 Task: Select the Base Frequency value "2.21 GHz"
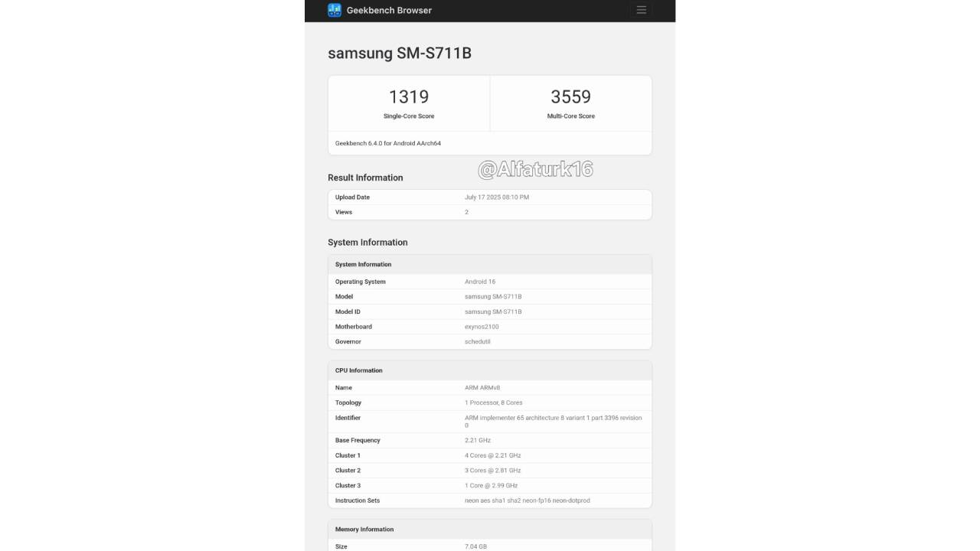point(478,441)
